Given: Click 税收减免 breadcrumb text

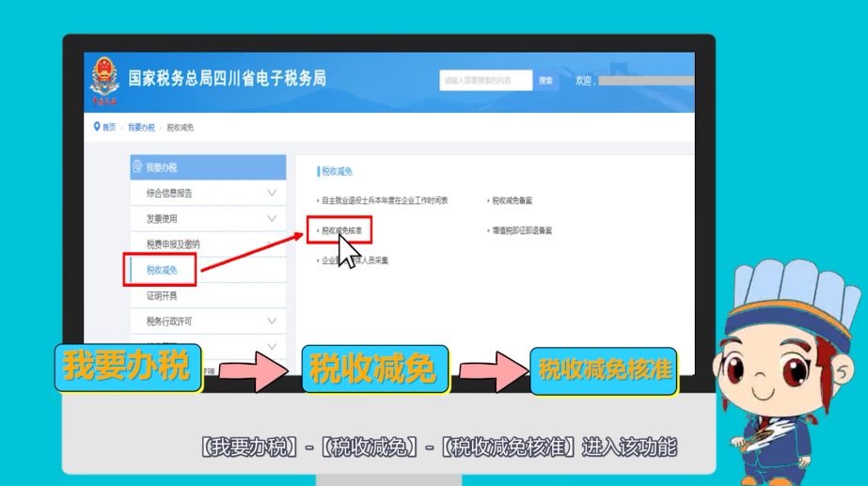Looking at the screenshot, I should pos(180,127).
